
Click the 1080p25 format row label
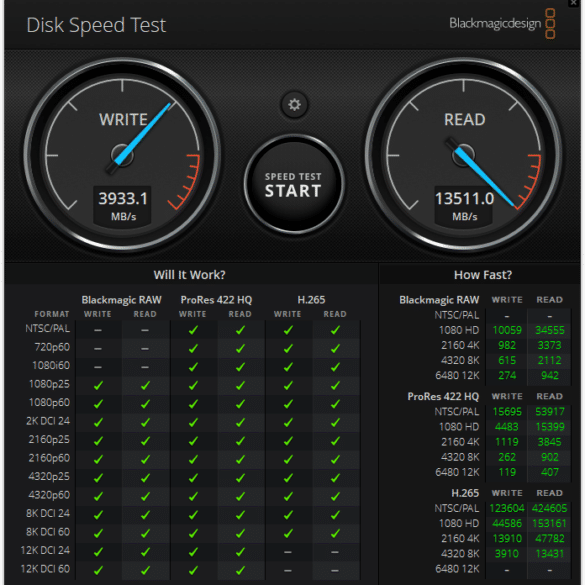click(x=50, y=384)
